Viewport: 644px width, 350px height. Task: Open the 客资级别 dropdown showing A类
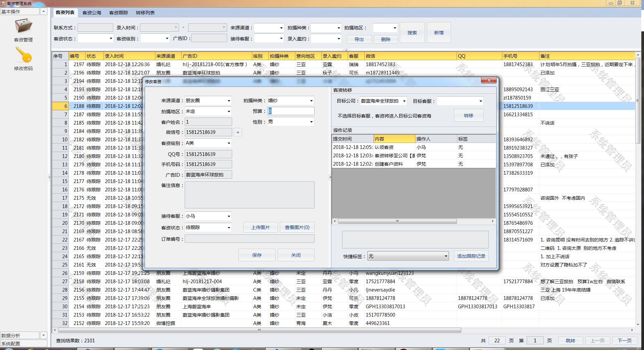pyautogui.click(x=229, y=143)
